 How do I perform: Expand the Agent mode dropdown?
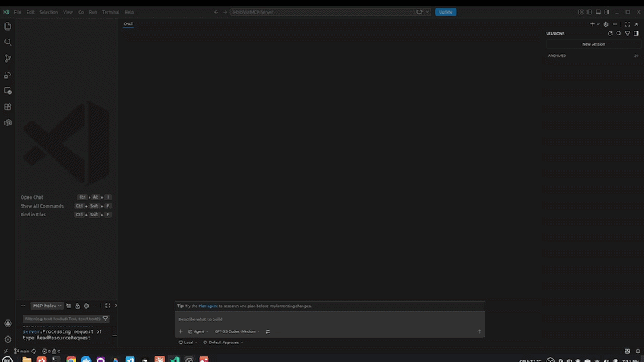tap(198, 331)
